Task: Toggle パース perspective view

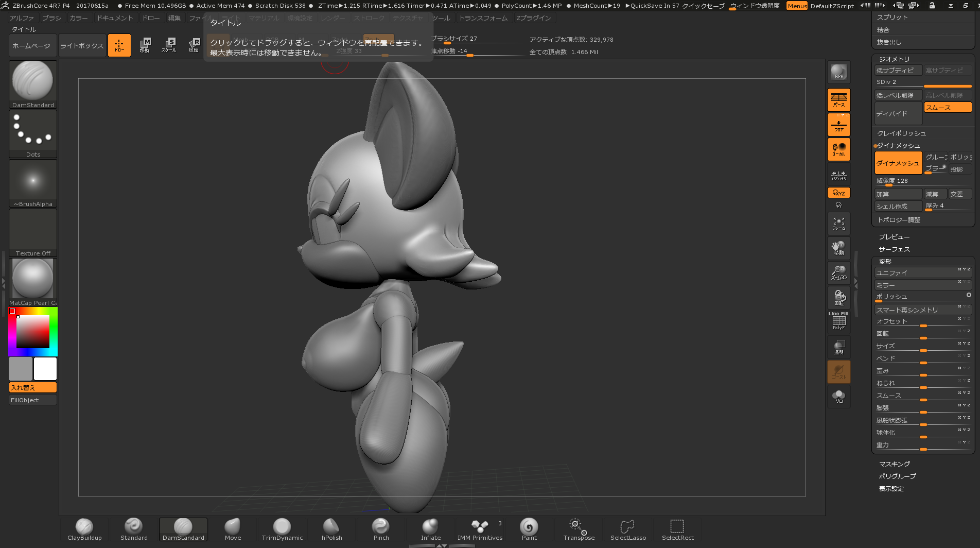Action: [x=838, y=100]
